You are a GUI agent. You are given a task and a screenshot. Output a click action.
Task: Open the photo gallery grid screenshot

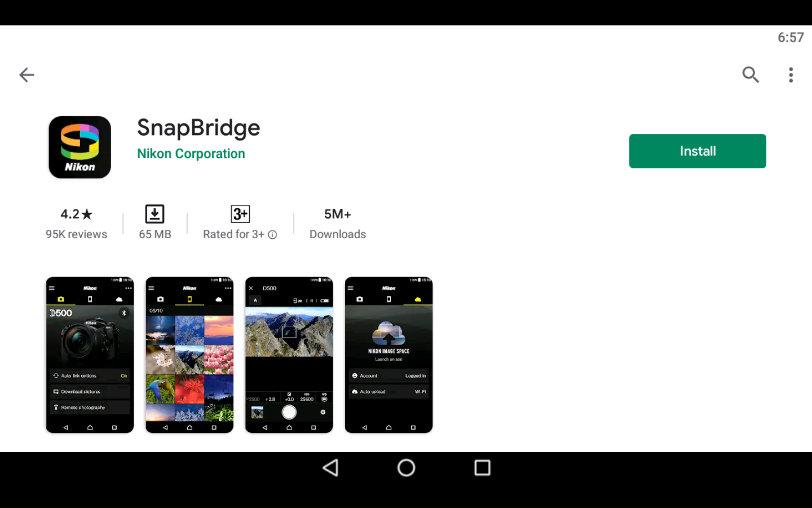(x=189, y=355)
